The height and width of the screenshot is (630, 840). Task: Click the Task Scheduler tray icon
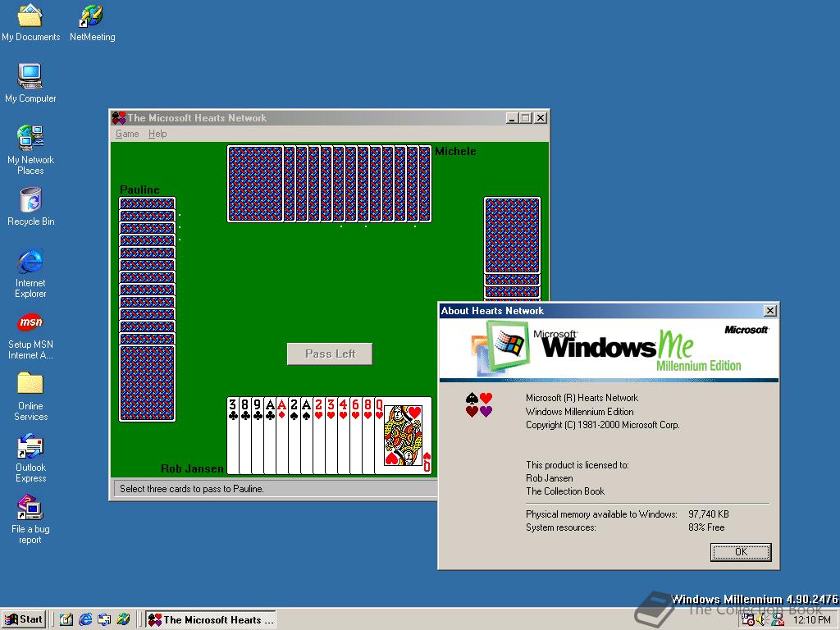(748, 620)
